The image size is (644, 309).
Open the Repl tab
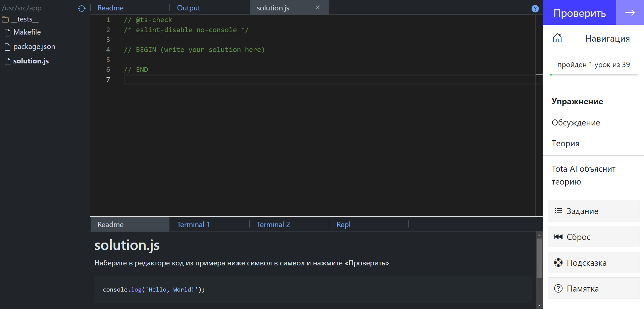pos(343,224)
